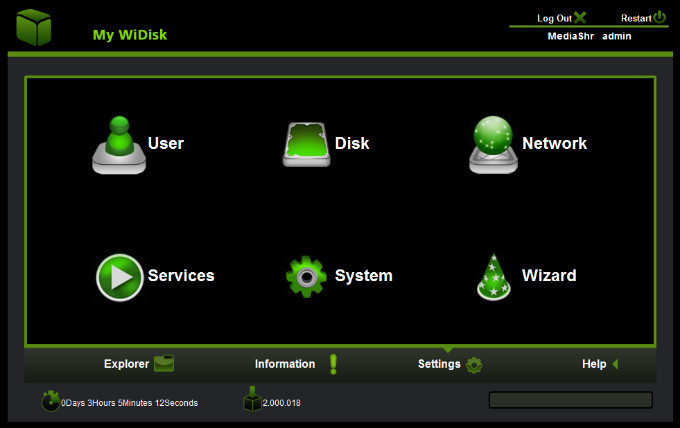The height and width of the screenshot is (428, 680).
Task: Click the Wizard label
Action: click(x=549, y=276)
